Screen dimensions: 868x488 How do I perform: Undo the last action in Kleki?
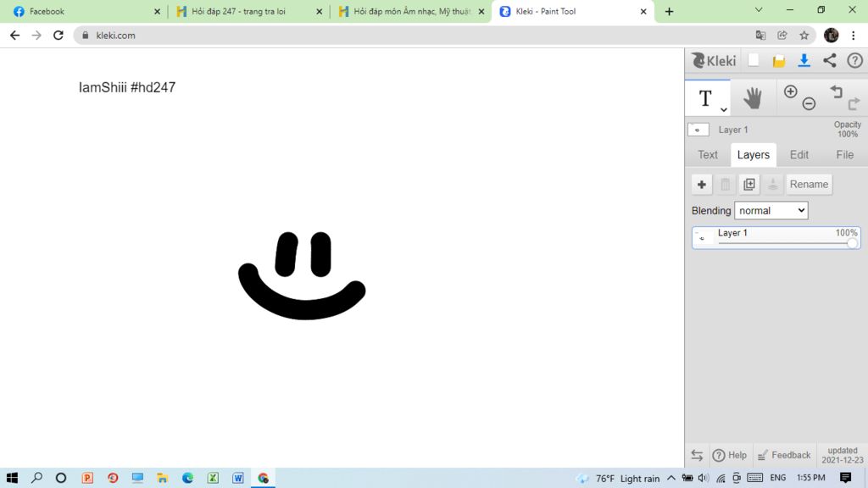pyautogui.click(x=836, y=91)
